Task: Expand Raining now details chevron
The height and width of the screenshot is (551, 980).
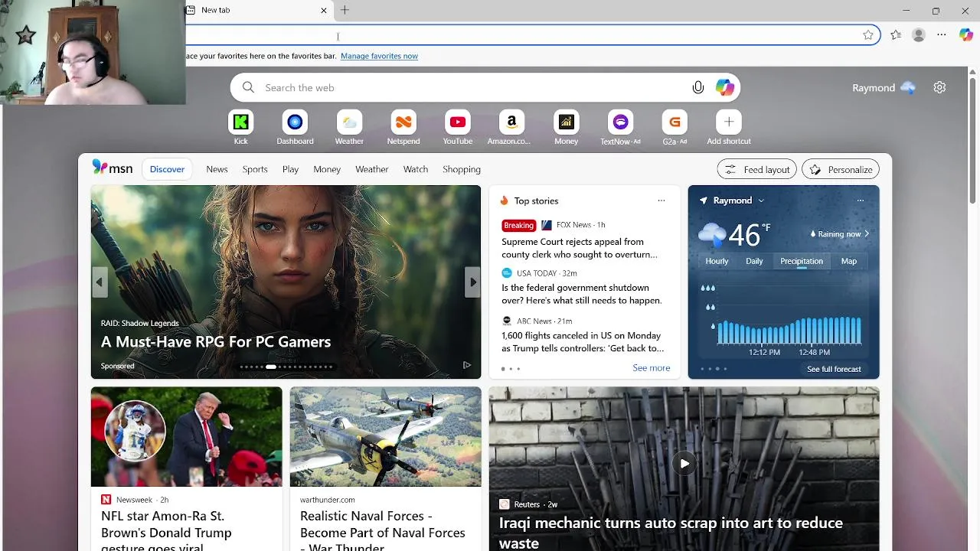Action: (867, 234)
